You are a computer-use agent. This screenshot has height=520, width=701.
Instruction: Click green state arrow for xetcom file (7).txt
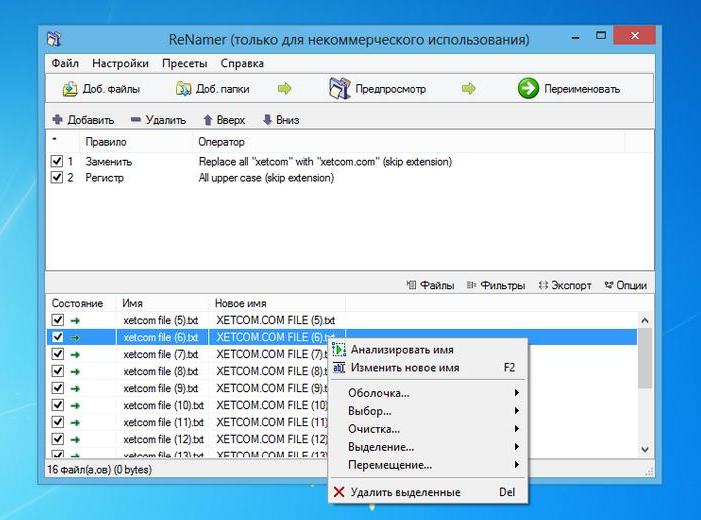[75, 354]
